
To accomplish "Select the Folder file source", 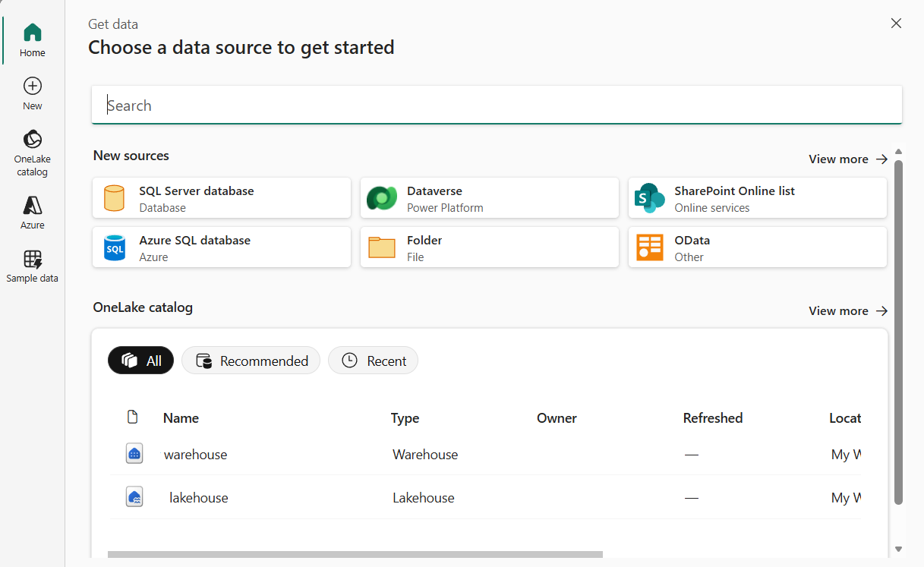I will [490, 247].
